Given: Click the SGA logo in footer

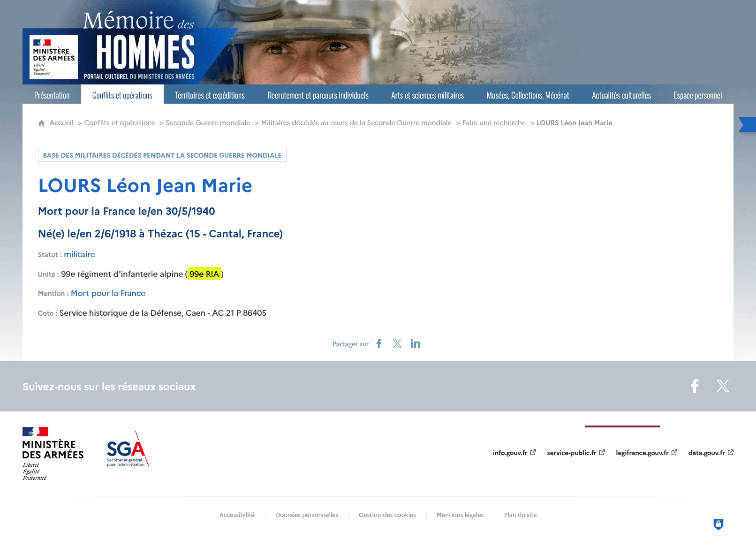Looking at the screenshot, I should pyautogui.click(x=127, y=449).
